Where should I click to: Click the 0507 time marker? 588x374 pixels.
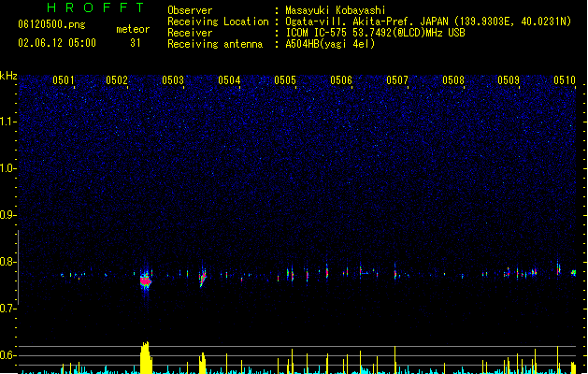pos(397,80)
